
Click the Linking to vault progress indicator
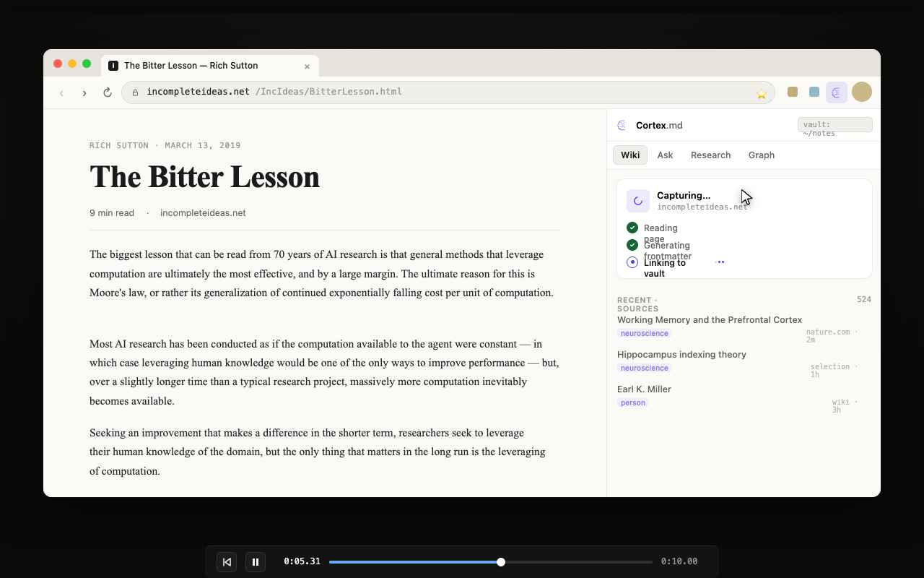tap(632, 262)
